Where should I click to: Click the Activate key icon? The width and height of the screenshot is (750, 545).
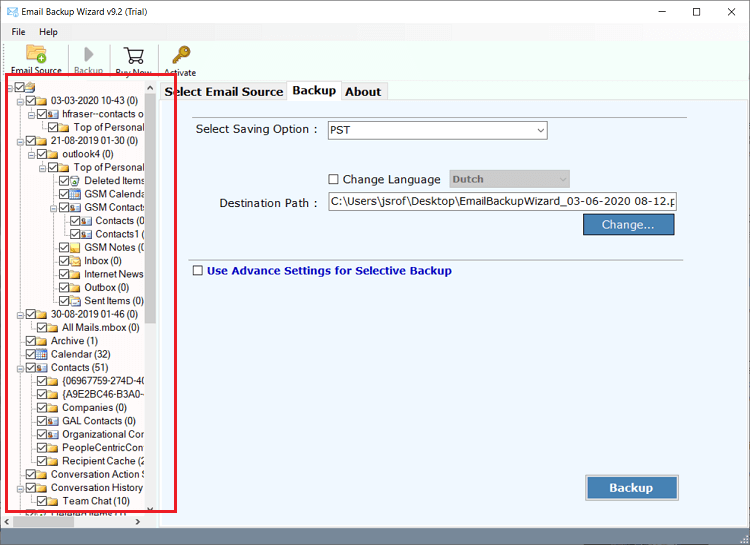(x=181, y=55)
